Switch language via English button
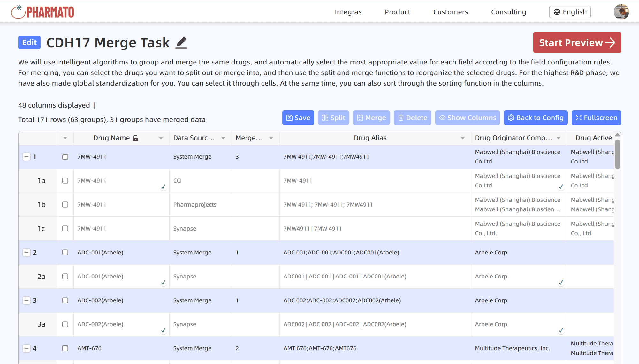Viewport: 639px width, 364px height. [570, 12]
